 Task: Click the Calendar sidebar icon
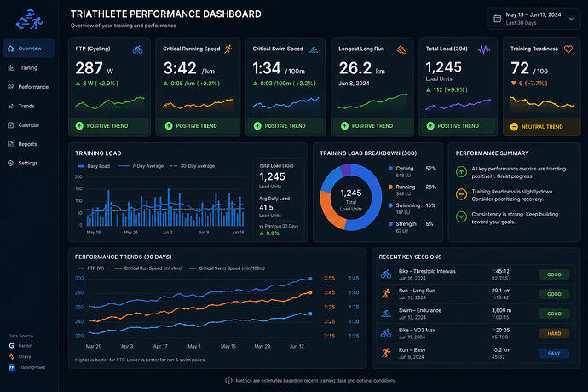coord(10,125)
